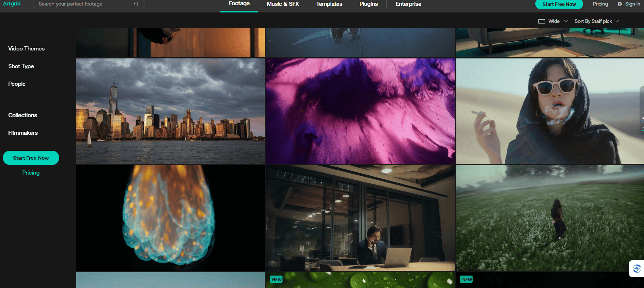644x288 pixels.
Task: Open Collections in the sidebar
Action: point(23,115)
